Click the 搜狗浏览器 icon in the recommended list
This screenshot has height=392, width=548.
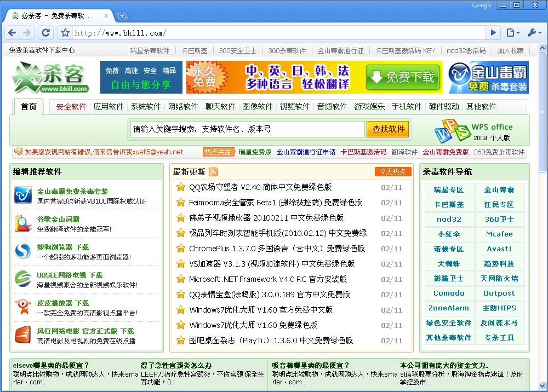pyautogui.click(x=23, y=251)
